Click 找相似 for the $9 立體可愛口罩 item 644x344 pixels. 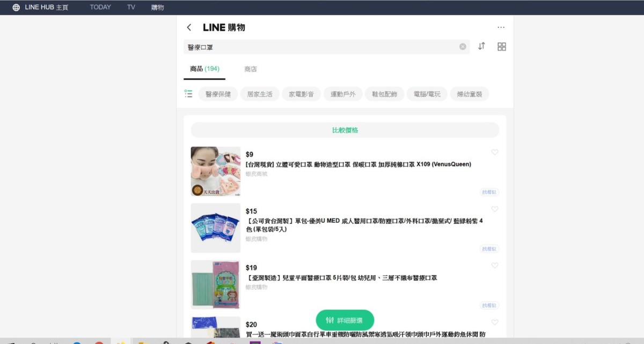pyautogui.click(x=489, y=192)
